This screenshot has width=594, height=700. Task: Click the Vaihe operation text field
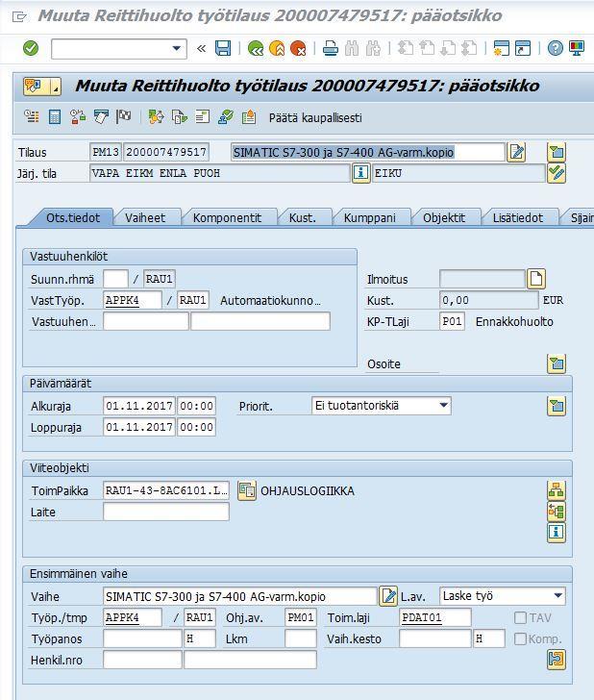coord(240,596)
